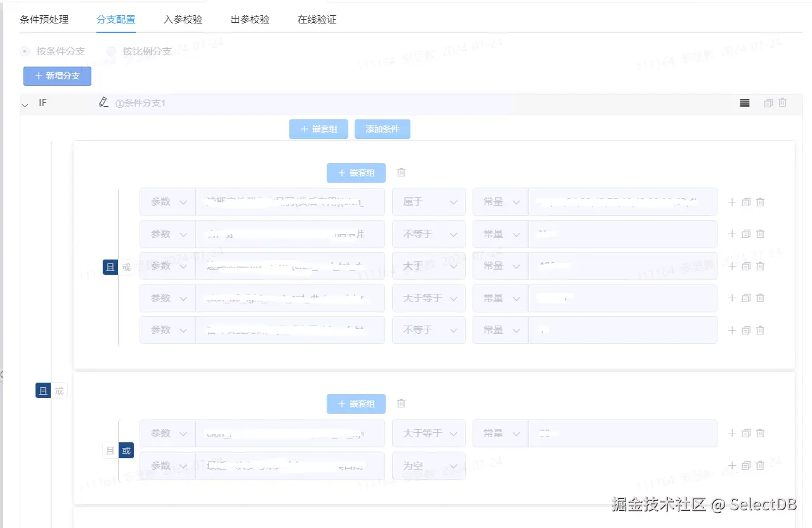
Task: Remove the 大于 condition row with its trash icon
Action: point(760,266)
